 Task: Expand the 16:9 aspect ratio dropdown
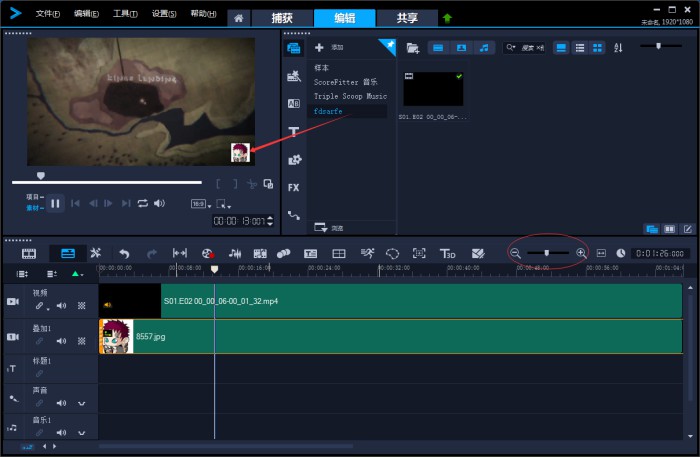pyautogui.click(x=199, y=203)
